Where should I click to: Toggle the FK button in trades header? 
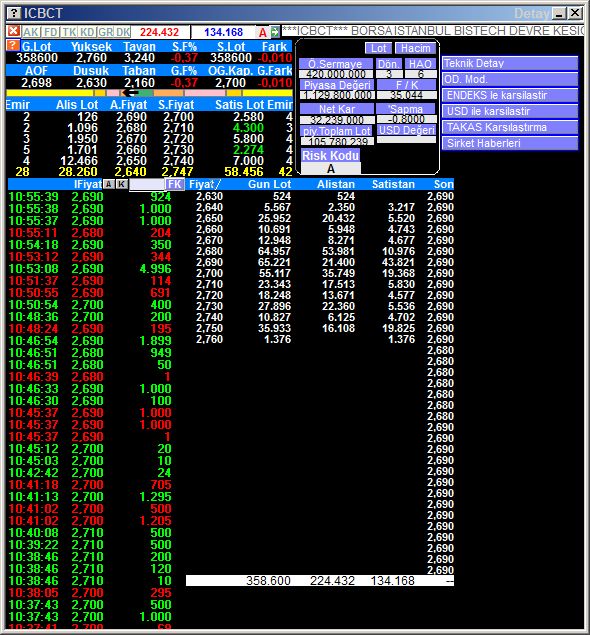175,184
